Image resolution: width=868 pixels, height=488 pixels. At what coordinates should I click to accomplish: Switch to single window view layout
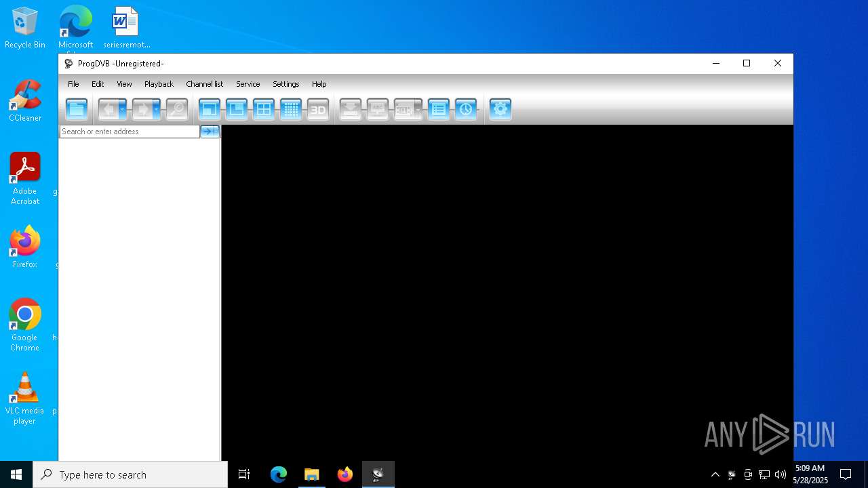[210, 109]
